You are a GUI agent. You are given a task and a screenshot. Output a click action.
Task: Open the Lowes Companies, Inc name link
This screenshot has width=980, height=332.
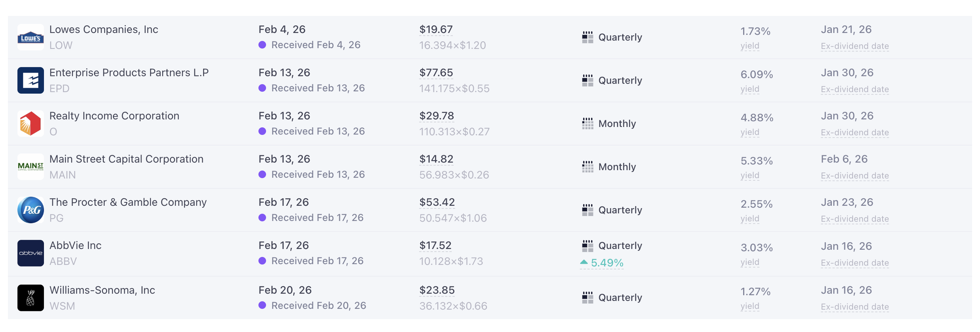pos(104,29)
